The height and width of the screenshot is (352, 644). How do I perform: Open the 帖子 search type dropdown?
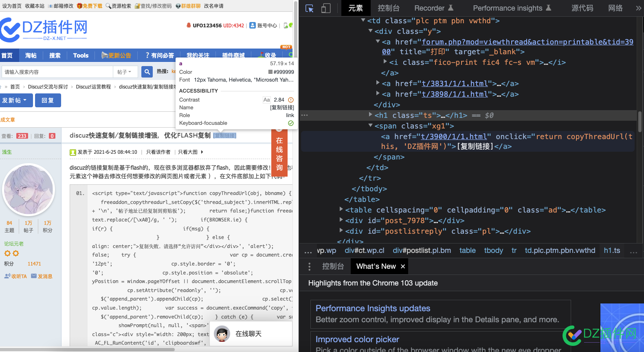(125, 72)
